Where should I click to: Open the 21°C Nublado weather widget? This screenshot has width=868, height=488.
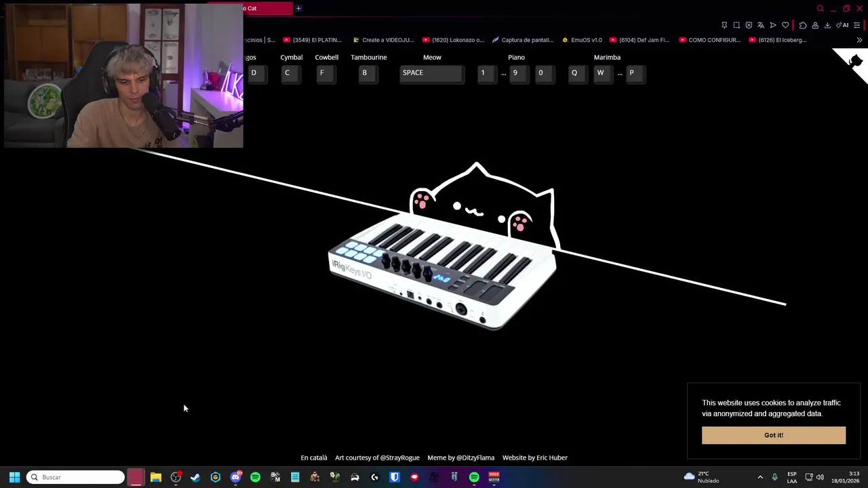click(703, 477)
